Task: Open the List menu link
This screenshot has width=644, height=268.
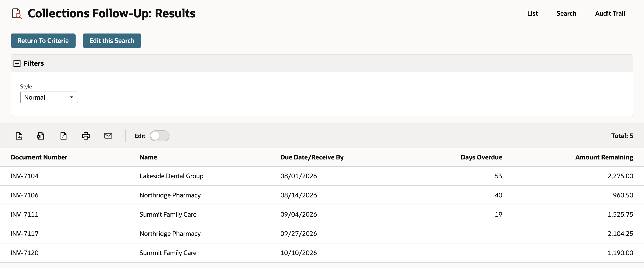Action: [x=532, y=13]
